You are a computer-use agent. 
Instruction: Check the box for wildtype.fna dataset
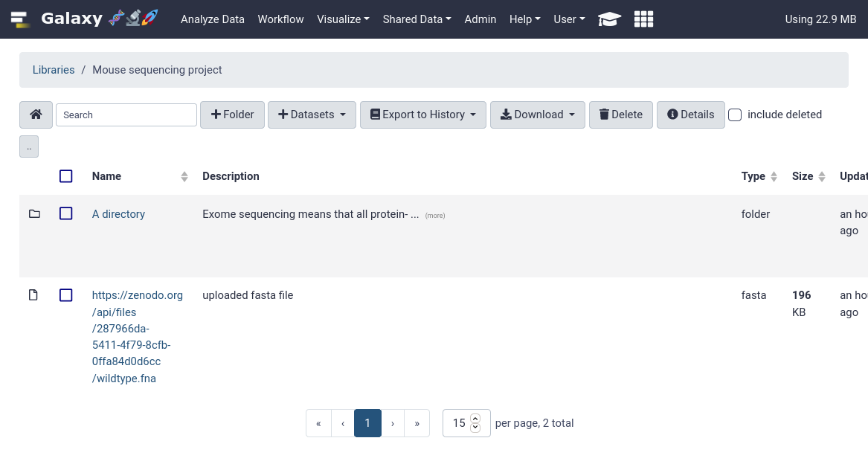pyautogui.click(x=66, y=295)
